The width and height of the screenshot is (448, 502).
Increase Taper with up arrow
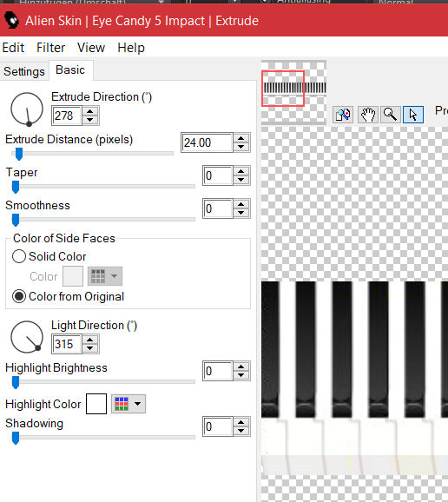pyautogui.click(x=241, y=171)
